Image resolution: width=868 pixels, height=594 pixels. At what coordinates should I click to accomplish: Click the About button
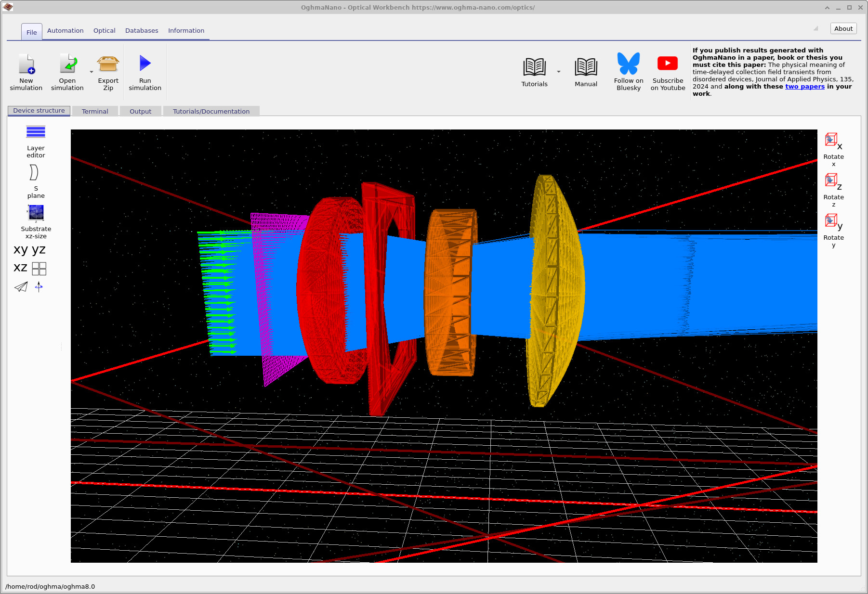[843, 28]
